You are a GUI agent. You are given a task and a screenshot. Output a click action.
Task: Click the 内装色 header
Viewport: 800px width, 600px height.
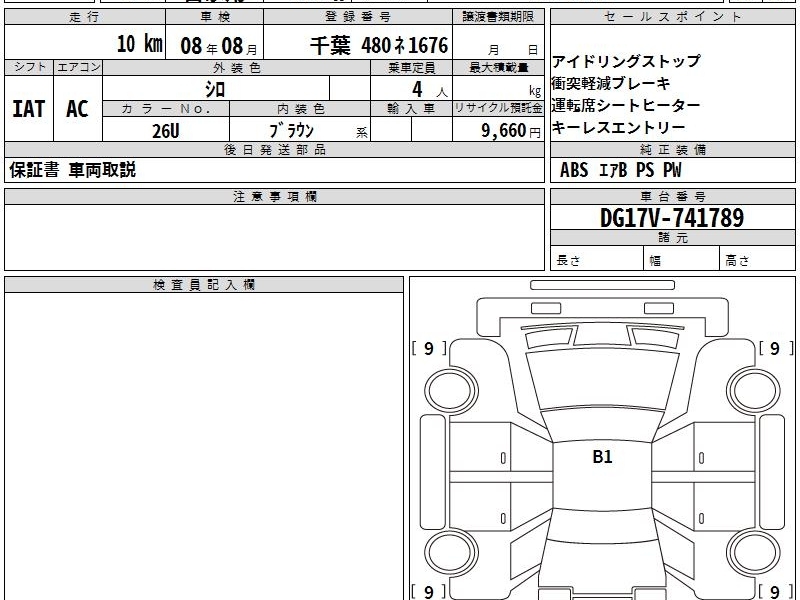300,109
